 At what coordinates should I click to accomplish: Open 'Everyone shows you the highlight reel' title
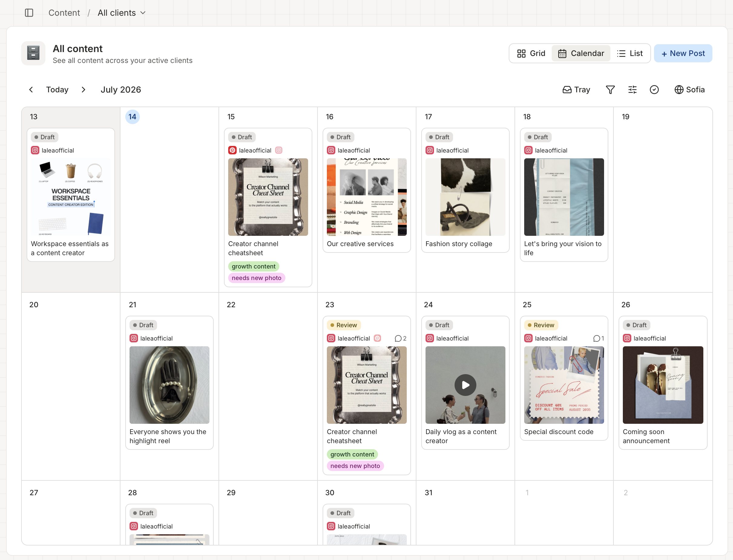168,436
